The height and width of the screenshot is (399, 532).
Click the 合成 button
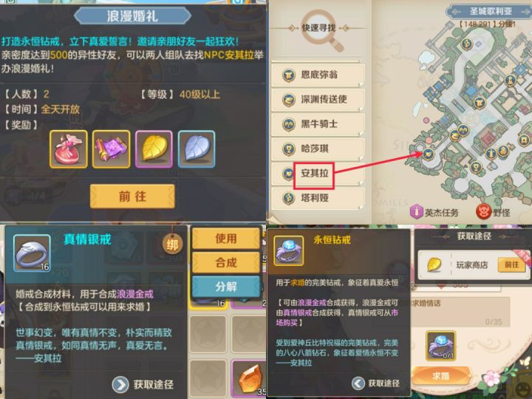226,262
